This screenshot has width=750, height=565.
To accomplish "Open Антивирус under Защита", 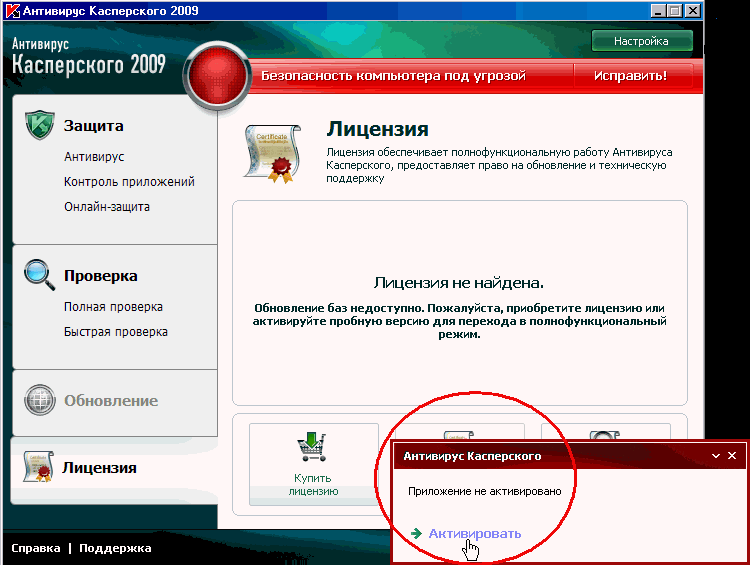I will (94, 157).
